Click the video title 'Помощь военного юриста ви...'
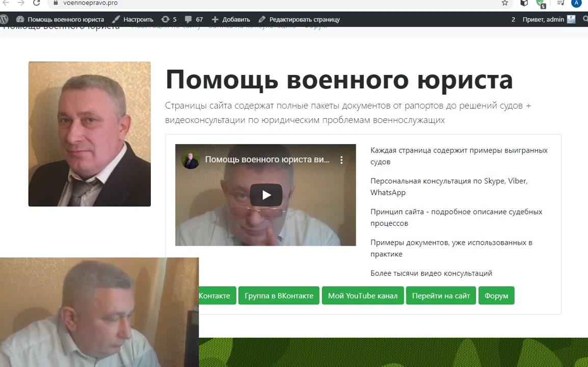Screen dimensions: 588x367 point(267,160)
